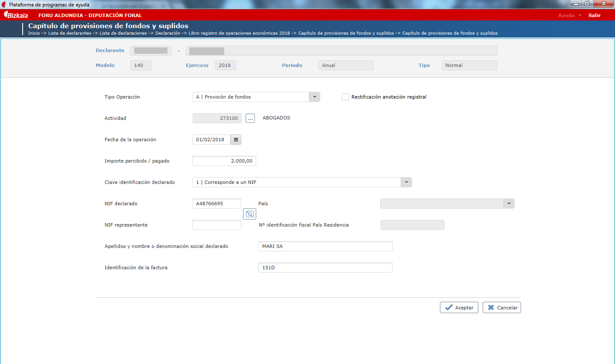Click the Modelo field showing 140
Viewport: 615px width, 364px height.
pos(141,65)
